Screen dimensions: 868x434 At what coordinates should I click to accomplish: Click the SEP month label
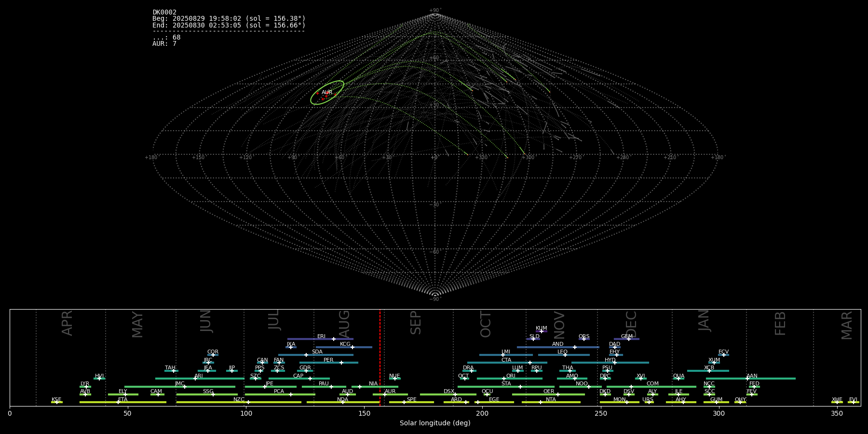[x=416, y=323]
